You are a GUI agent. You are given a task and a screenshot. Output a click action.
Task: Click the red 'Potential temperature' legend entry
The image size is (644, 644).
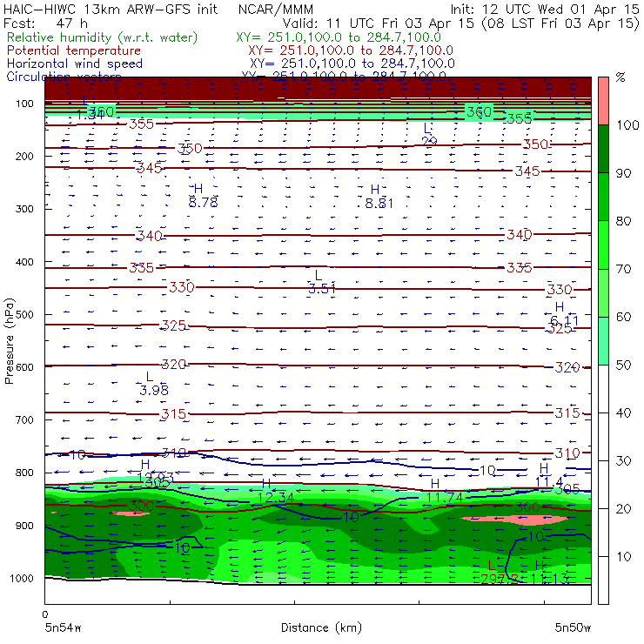click(74, 50)
